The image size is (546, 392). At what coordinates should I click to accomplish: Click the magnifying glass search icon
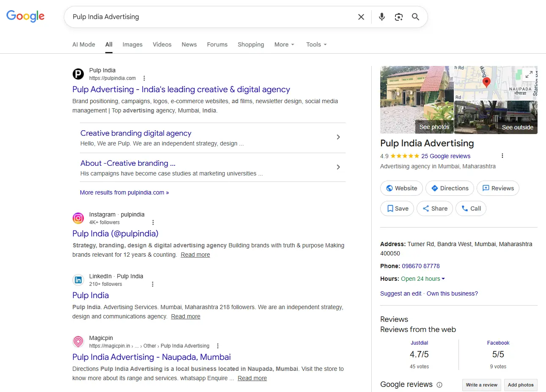pos(415,17)
